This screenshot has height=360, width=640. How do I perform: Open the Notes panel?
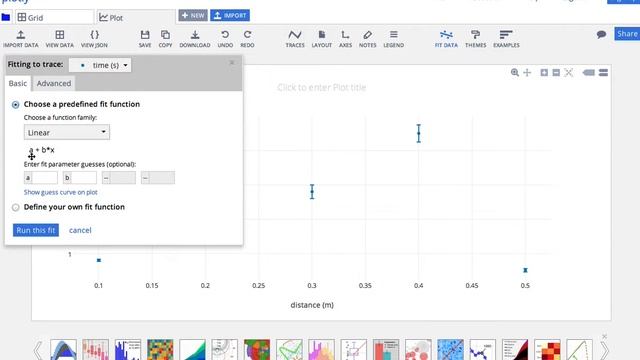(x=367, y=39)
